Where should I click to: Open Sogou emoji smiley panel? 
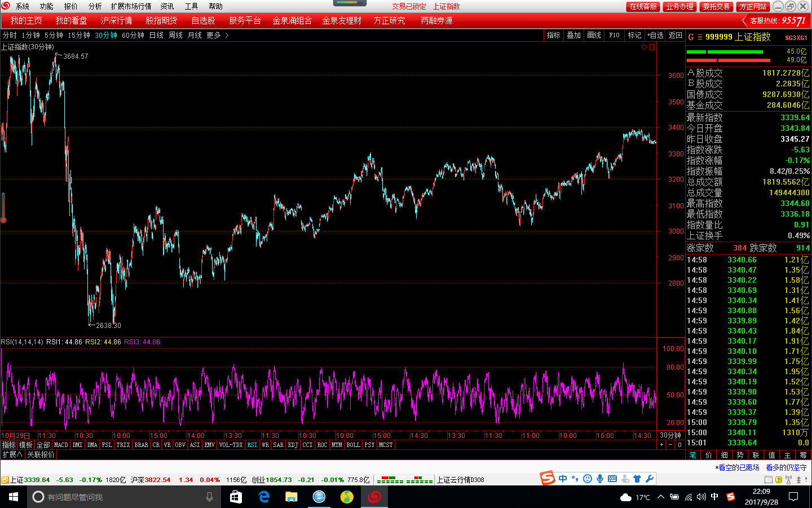[588, 479]
